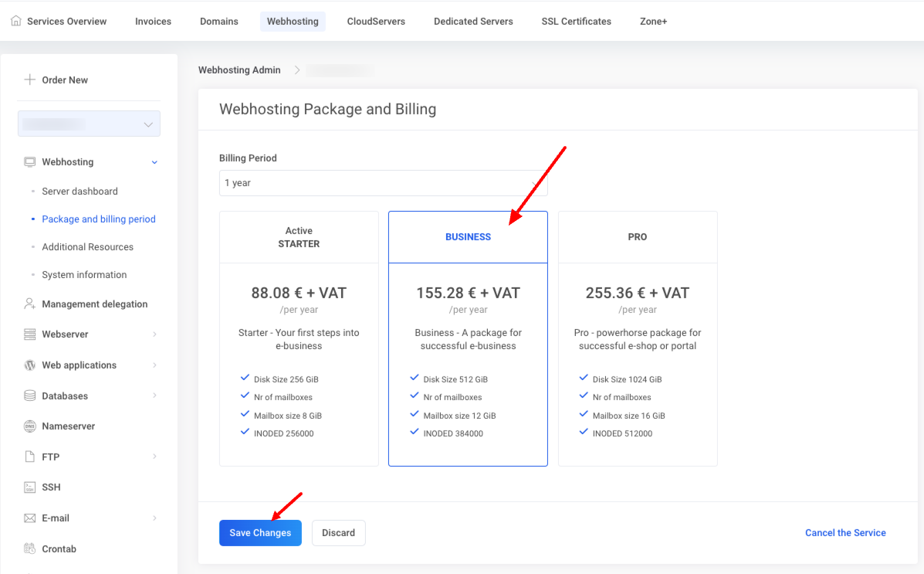Click the Cancel the Service link

[x=845, y=533]
